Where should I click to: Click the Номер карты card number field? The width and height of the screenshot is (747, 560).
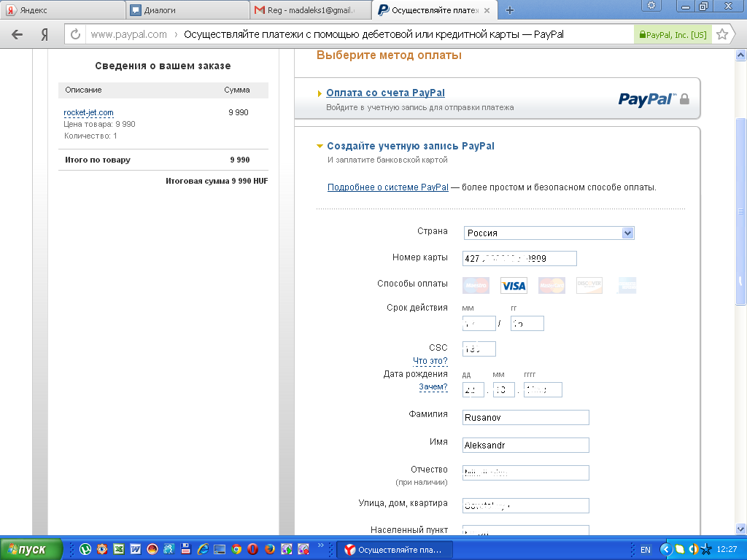click(519, 258)
